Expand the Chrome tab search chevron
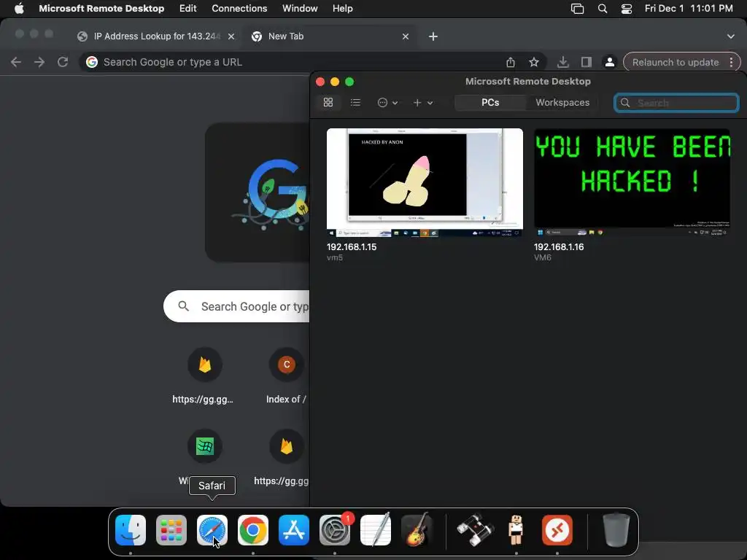Viewport: 747px width, 560px height. pos(731,36)
